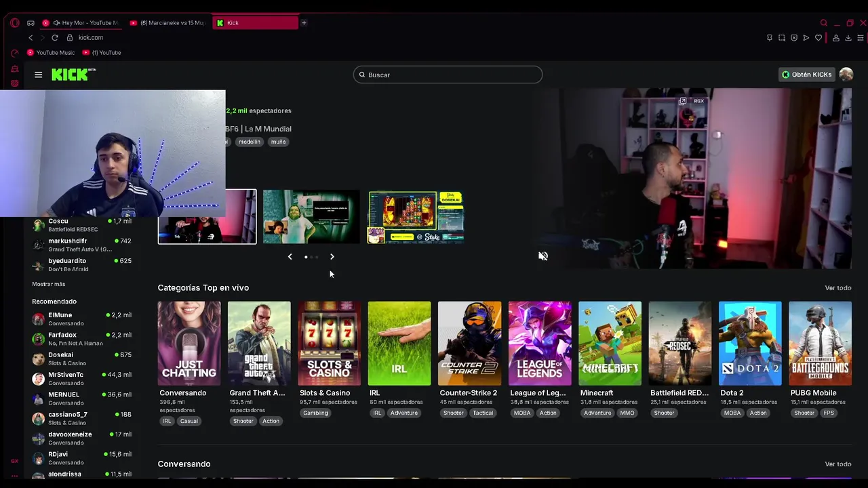The width and height of the screenshot is (868, 488).
Task: Switch to Hey Mor YouTube Music tab
Action: (80, 23)
